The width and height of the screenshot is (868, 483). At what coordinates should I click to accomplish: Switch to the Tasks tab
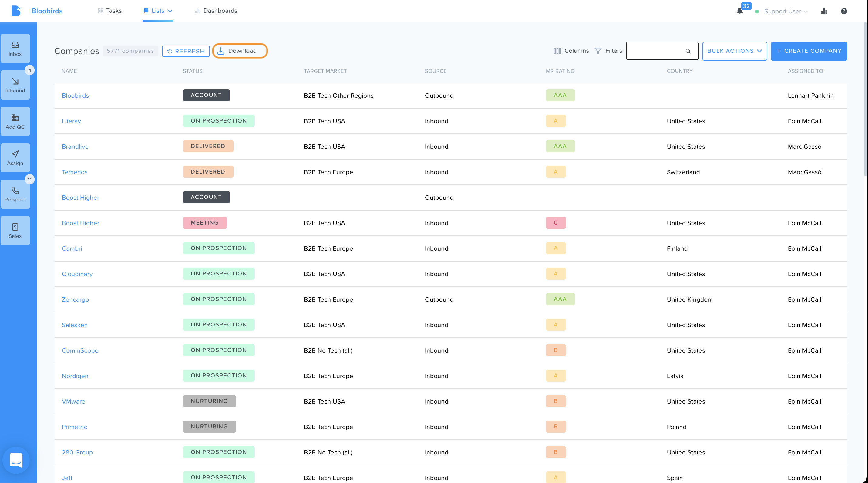click(110, 11)
